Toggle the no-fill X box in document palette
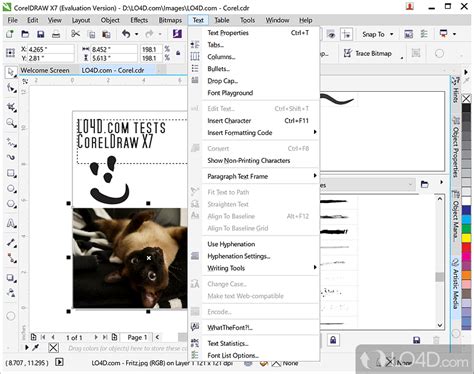Image resolution: width=474 pixels, height=374 pixels. coord(53,348)
